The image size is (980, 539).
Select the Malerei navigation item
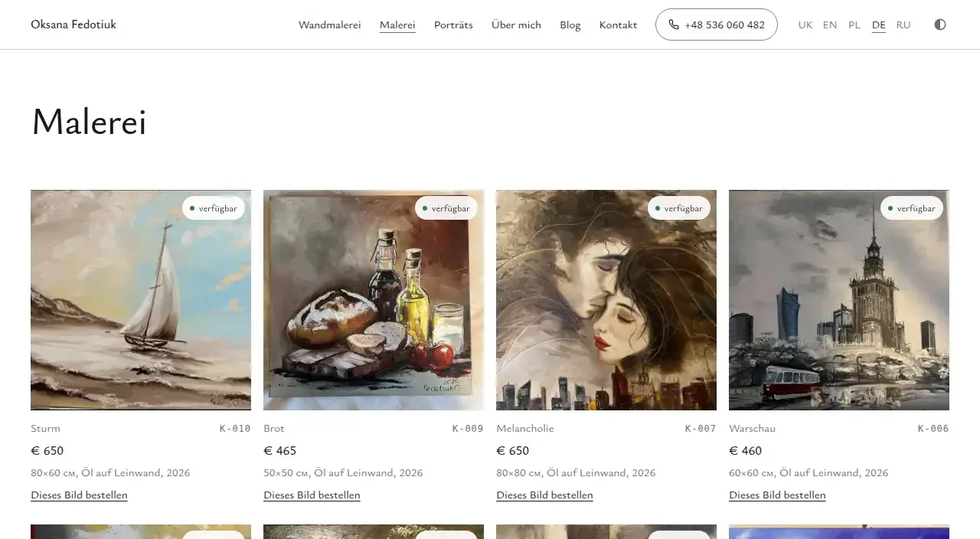point(397,24)
